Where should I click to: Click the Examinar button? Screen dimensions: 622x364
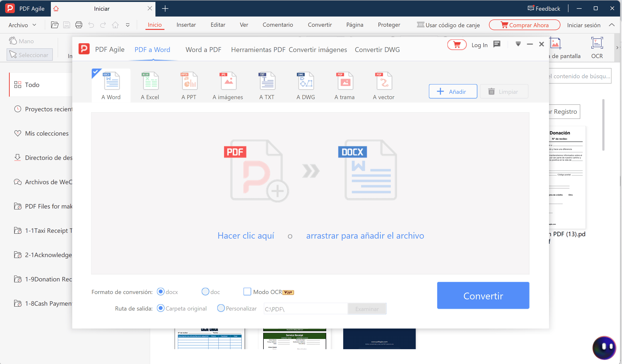(367, 309)
